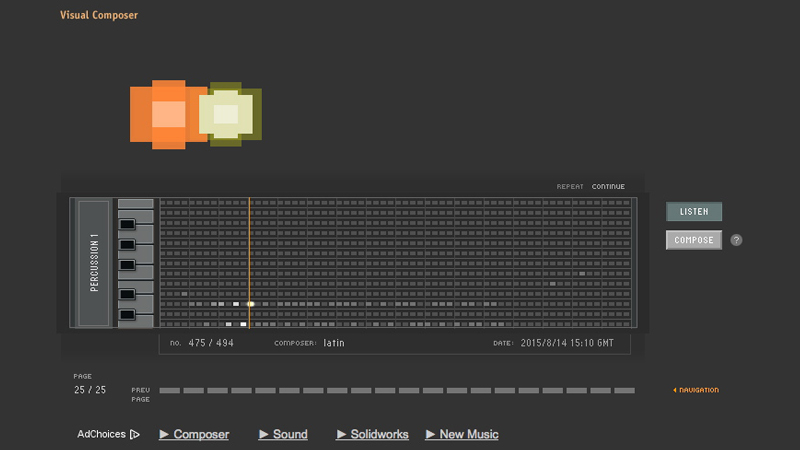800x450 pixels.
Task: Open the orange NAVIGATION arrow link
Action: (696, 390)
